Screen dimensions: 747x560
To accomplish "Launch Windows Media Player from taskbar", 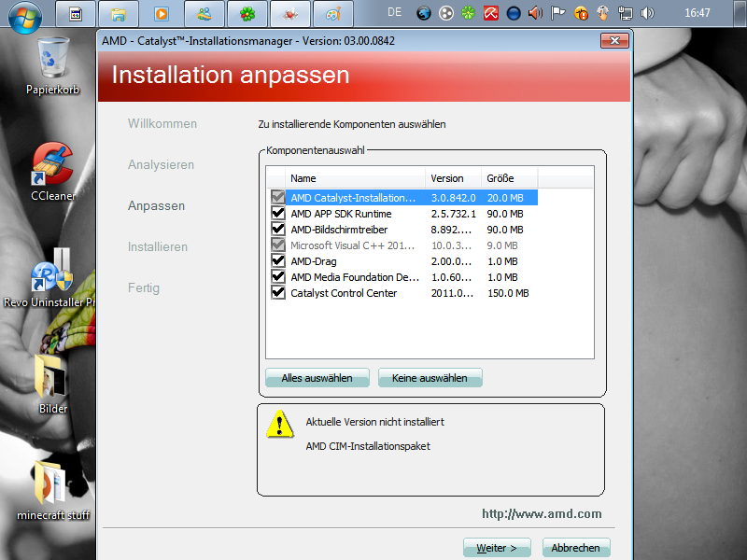I will click(161, 14).
